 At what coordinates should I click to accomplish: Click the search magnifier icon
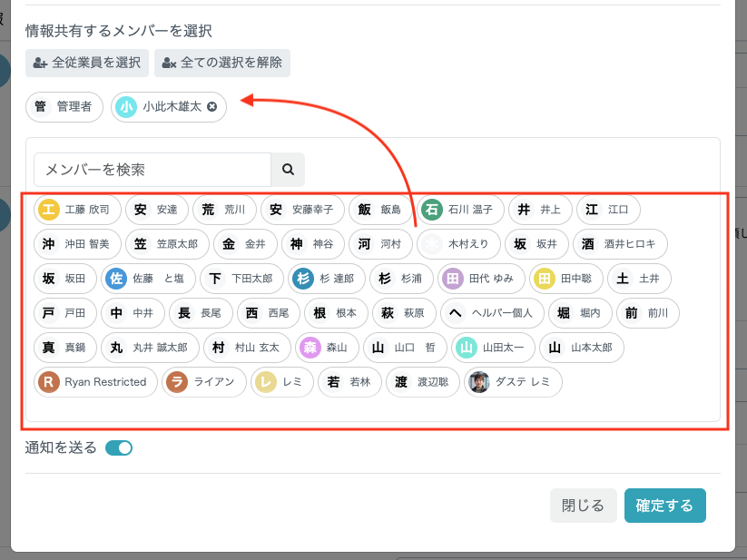pos(288,170)
